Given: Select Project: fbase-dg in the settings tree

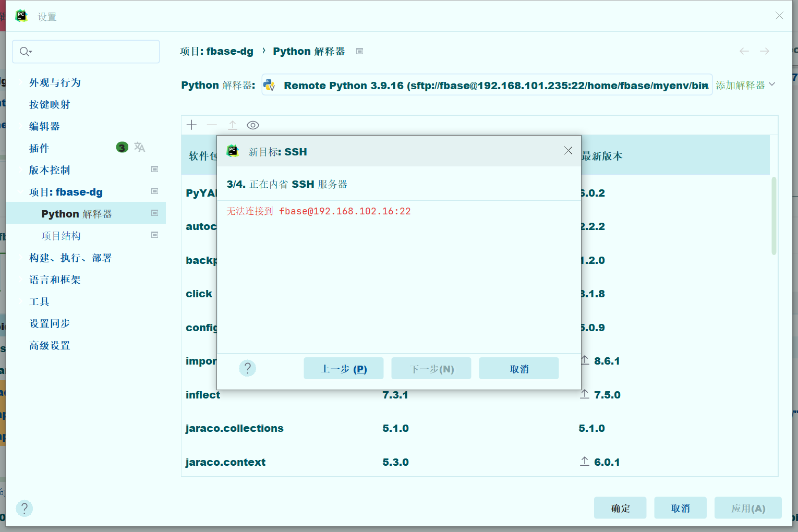Looking at the screenshot, I should coord(66,192).
